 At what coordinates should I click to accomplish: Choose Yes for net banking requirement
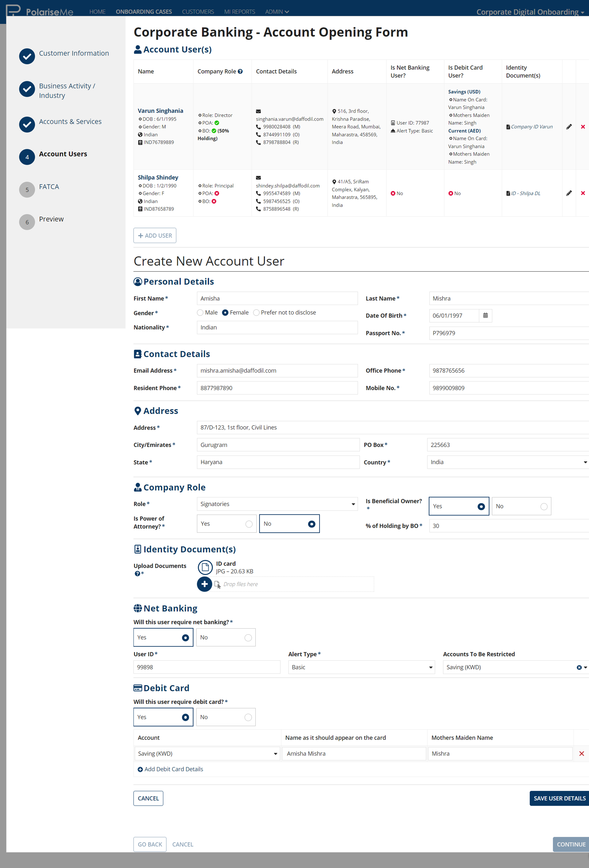pos(163,638)
